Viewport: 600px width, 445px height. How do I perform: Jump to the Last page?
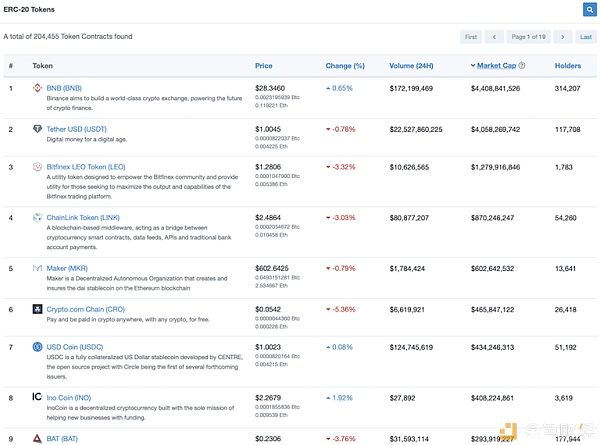click(586, 37)
